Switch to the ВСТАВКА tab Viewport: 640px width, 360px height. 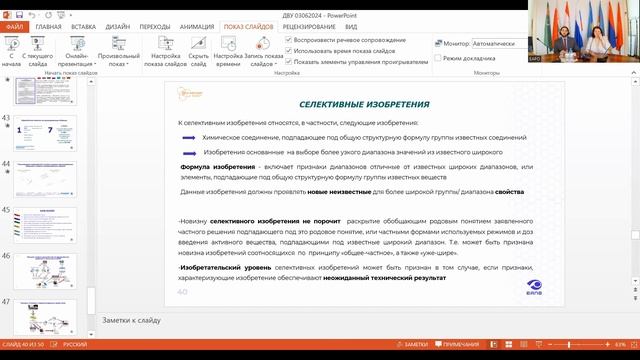coord(83,27)
